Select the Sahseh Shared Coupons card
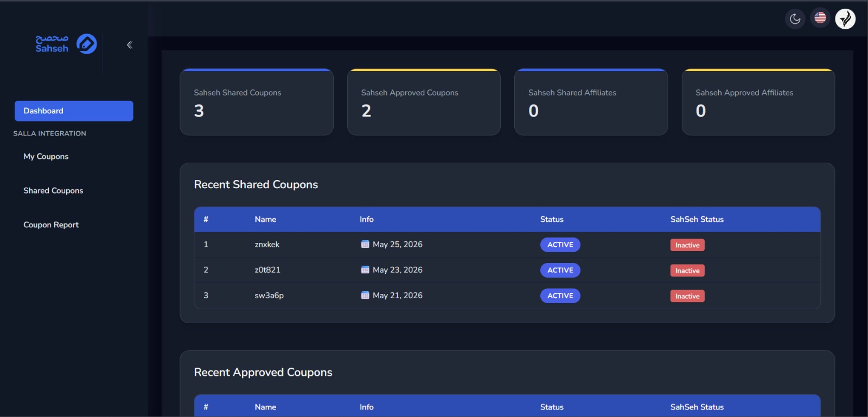 (257, 102)
